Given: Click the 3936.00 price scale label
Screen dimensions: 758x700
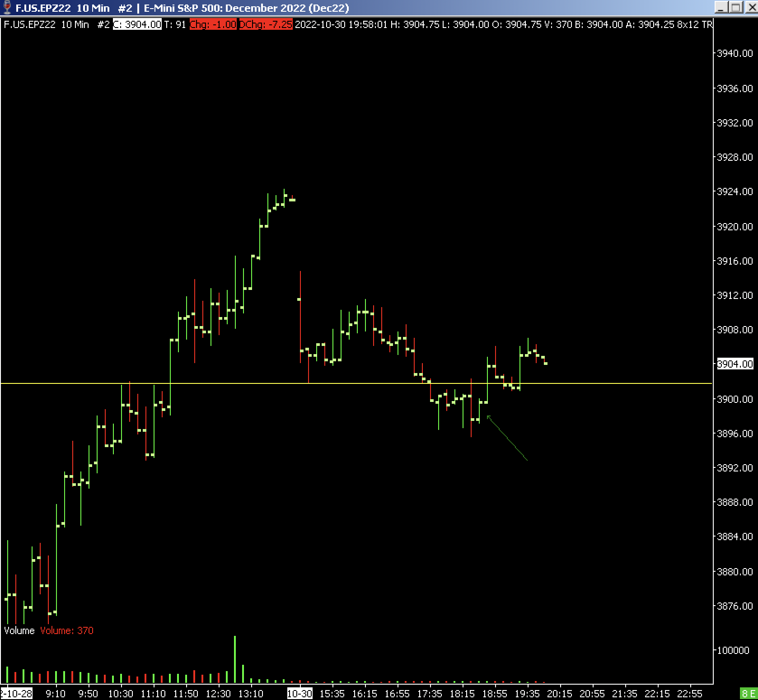Looking at the screenshot, I should tap(735, 88).
